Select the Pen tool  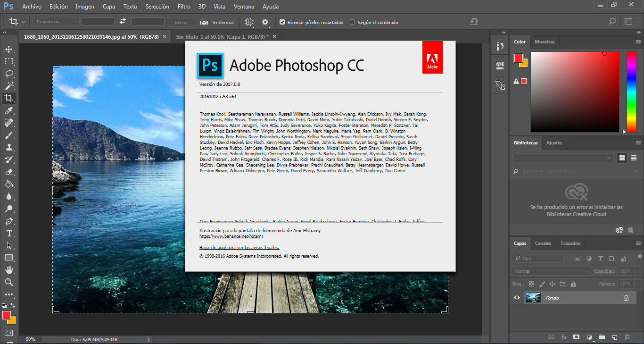pyautogui.click(x=8, y=221)
